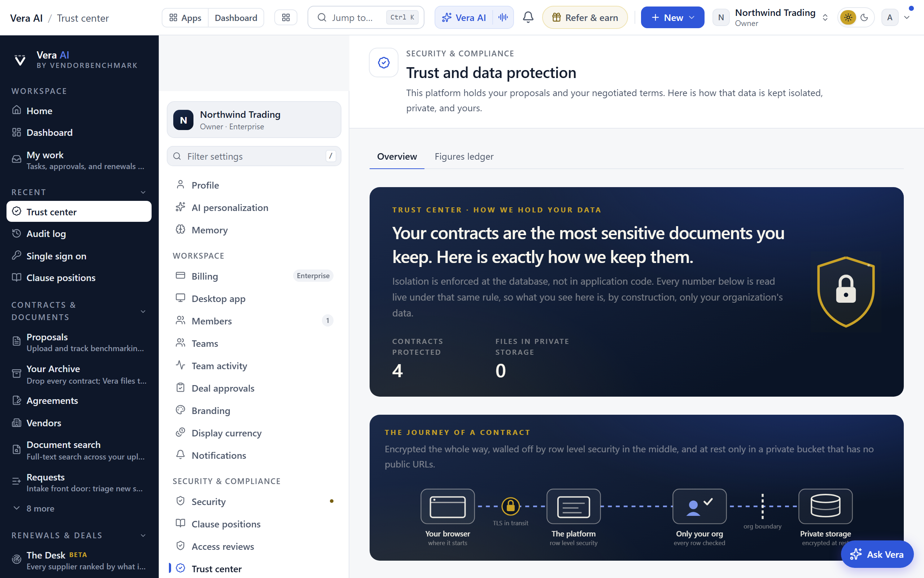Click the Single sign on key icon

(x=16, y=256)
